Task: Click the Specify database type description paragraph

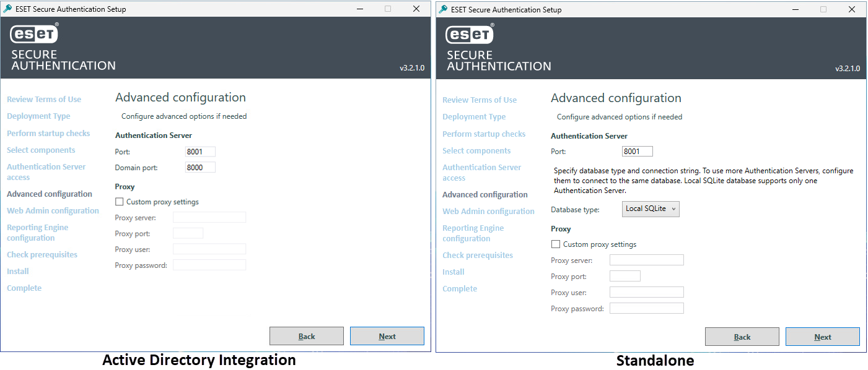Action: [704, 181]
